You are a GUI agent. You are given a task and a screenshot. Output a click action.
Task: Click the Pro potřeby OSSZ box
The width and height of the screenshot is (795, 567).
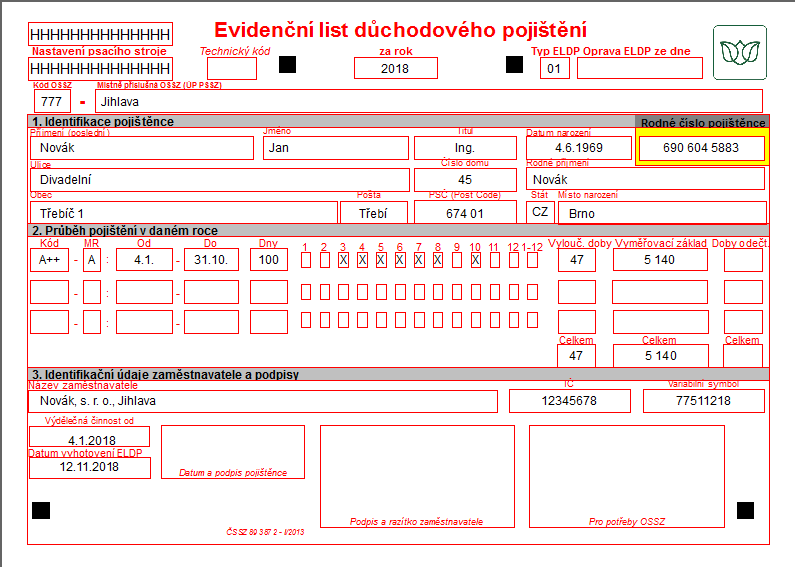(627, 477)
